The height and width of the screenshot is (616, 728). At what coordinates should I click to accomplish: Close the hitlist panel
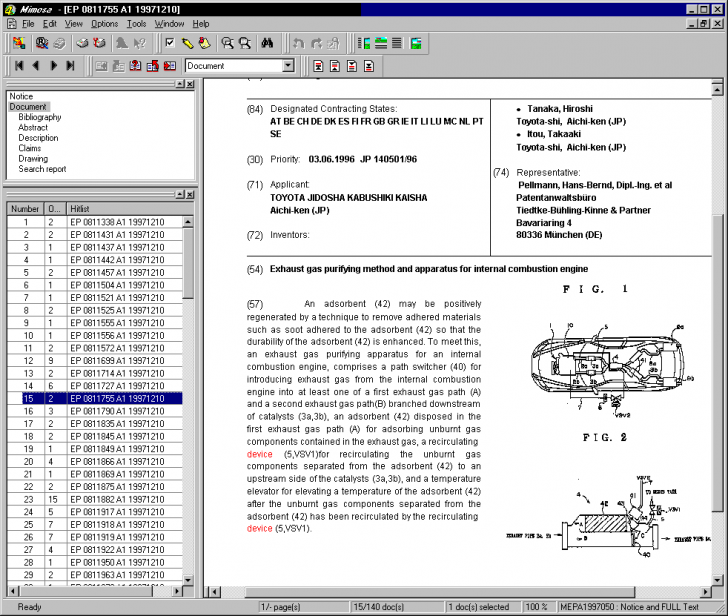pos(190,195)
